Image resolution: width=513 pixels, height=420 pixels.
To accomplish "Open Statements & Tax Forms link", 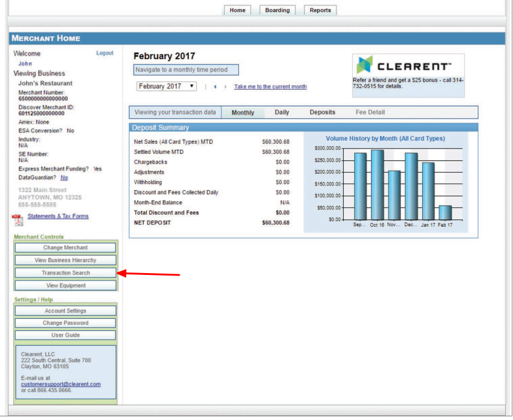I will [x=58, y=216].
